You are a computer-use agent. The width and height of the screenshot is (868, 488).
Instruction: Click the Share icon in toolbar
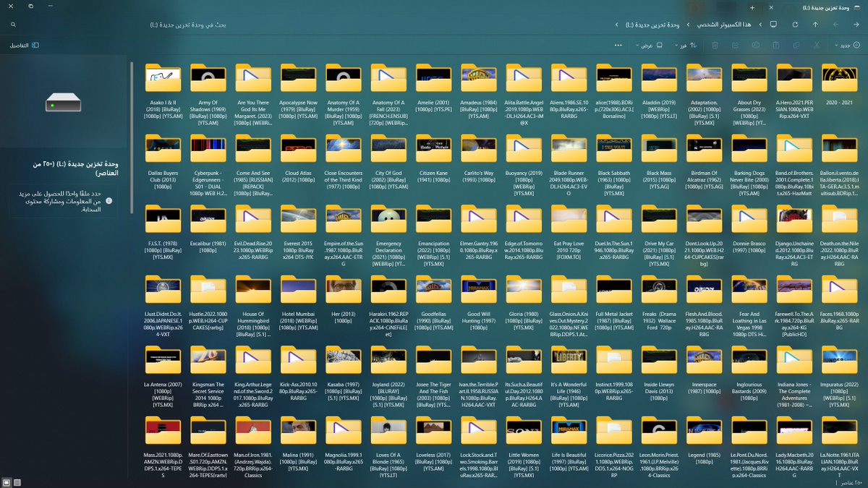tap(735, 45)
